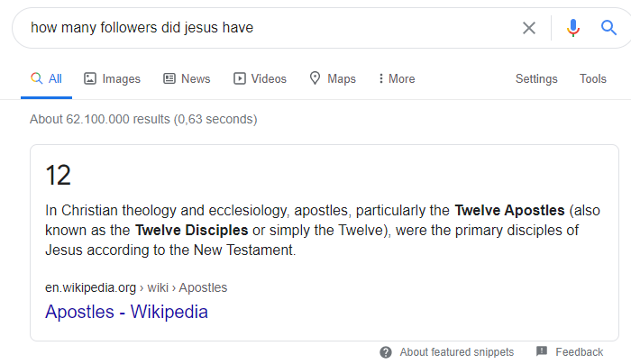Screen dimensions: 631x364
Task: Click the News tab newspaper icon
Action: 169,78
